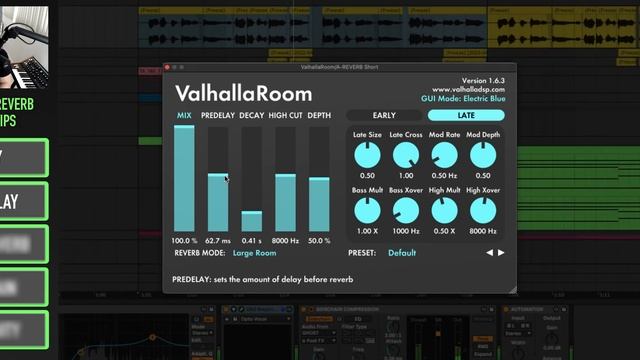Click the Mod Rate knob
Image resolution: width=640 pixels, height=360 pixels.
click(x=444, y=155)
